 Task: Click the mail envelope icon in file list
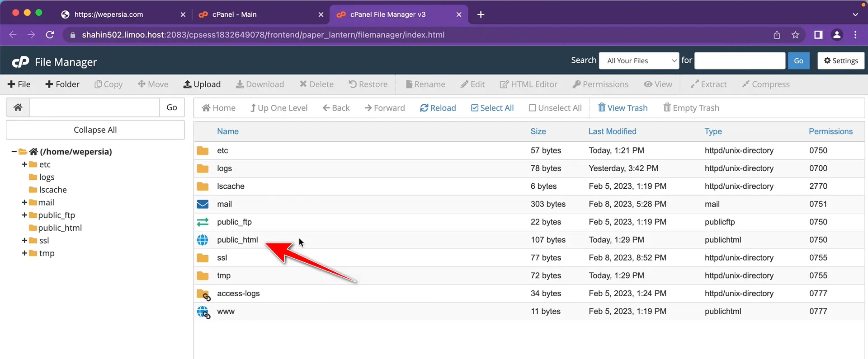pyautogui.click(x=203, y=204)
